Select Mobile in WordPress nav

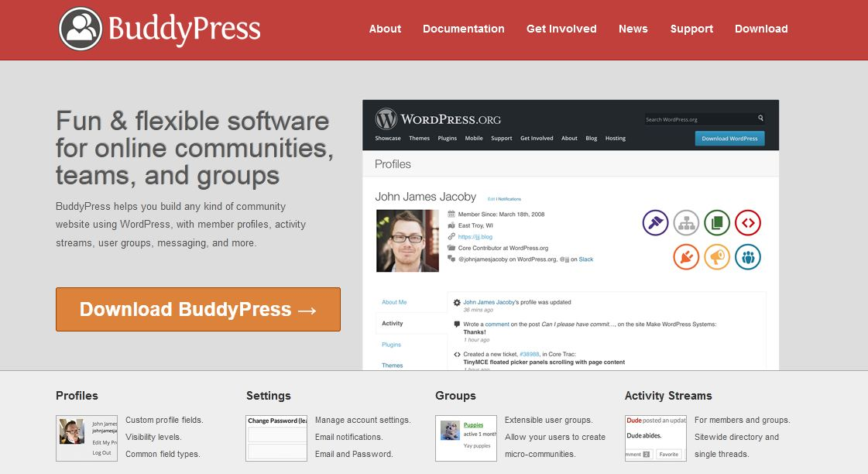pyautogui.click(x=474, y=139)
